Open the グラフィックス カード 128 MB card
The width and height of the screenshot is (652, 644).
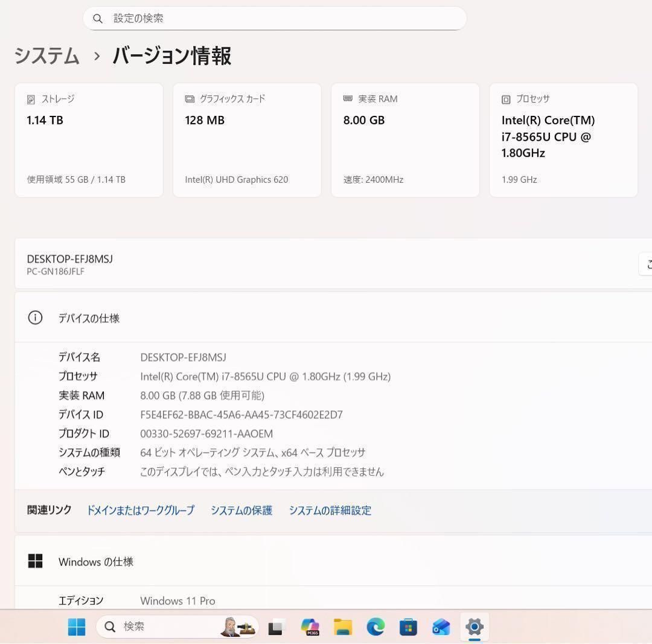pos(247,140)
